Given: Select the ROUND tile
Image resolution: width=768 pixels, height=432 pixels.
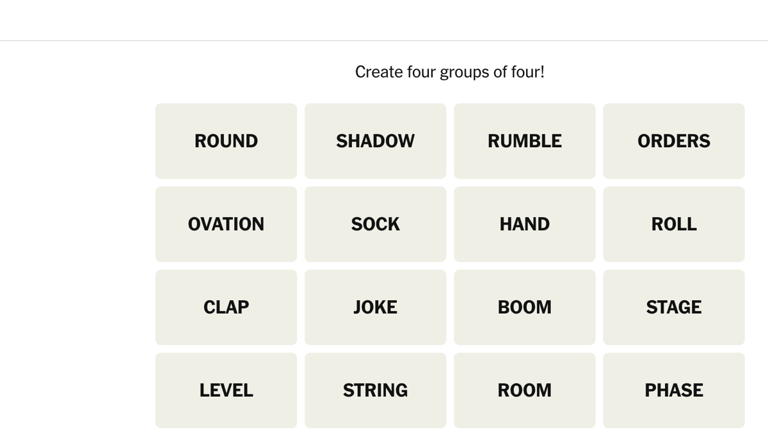Looking at the screenshot, I should coord(226,141).
